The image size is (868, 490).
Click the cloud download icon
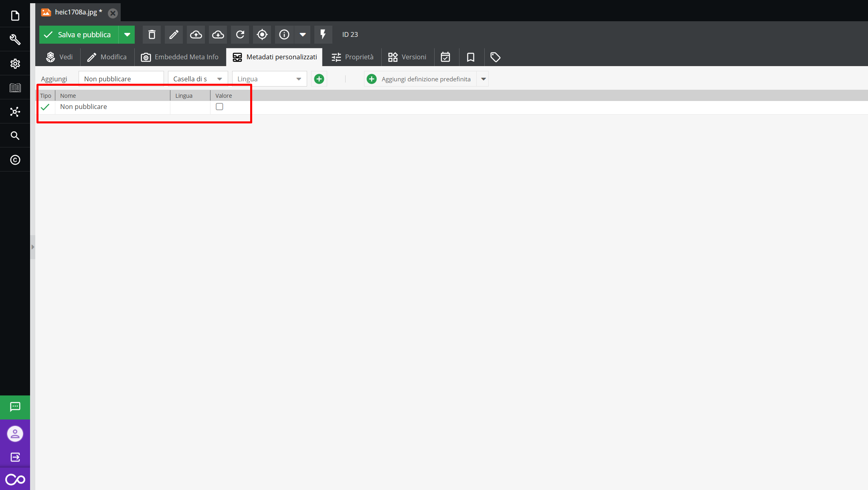(x=218, y=35)
